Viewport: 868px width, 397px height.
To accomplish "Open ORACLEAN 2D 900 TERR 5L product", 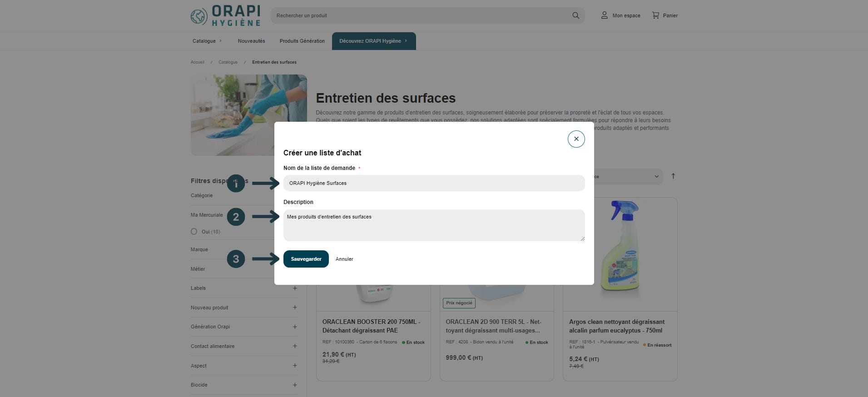I will point(494,326).
